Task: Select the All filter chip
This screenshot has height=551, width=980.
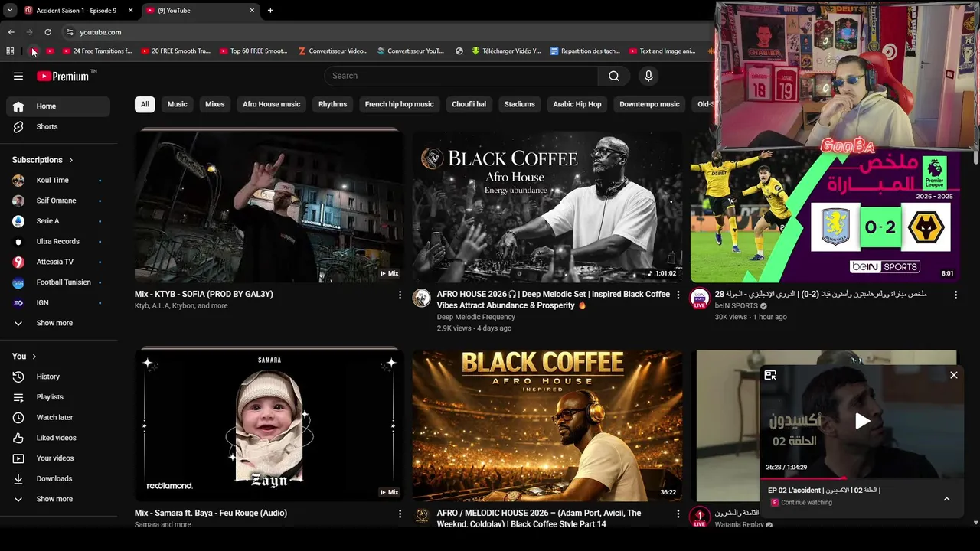Action: coord(145,104)
